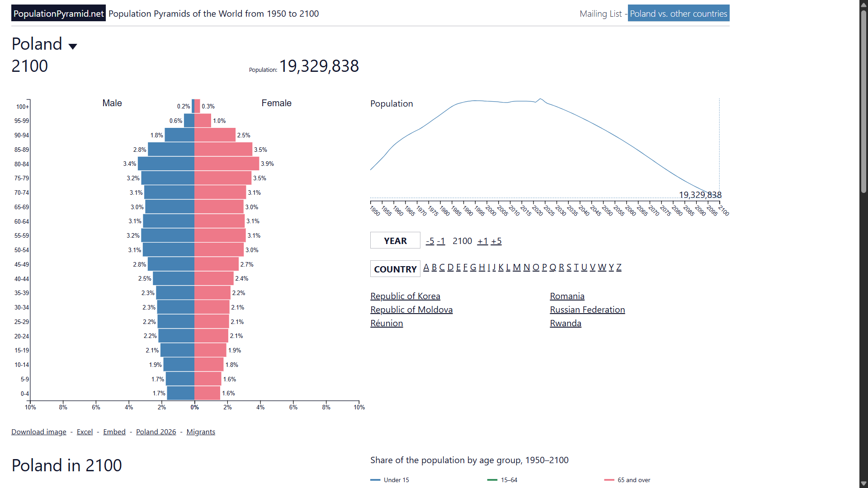The width and height of the screenshot is (868, 488).
Task: Go back five years with -5
Action: [430, 241]
